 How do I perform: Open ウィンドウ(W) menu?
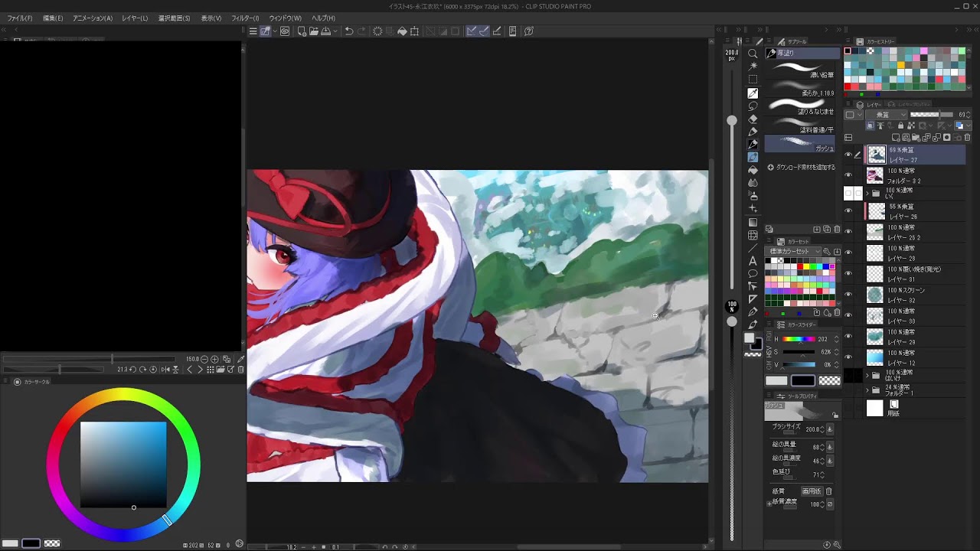click(x=285, y=18)
